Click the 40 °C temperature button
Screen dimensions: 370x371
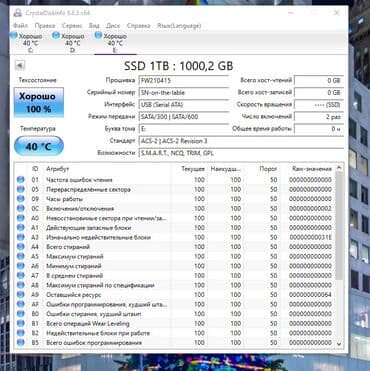[x=39, y=146]
